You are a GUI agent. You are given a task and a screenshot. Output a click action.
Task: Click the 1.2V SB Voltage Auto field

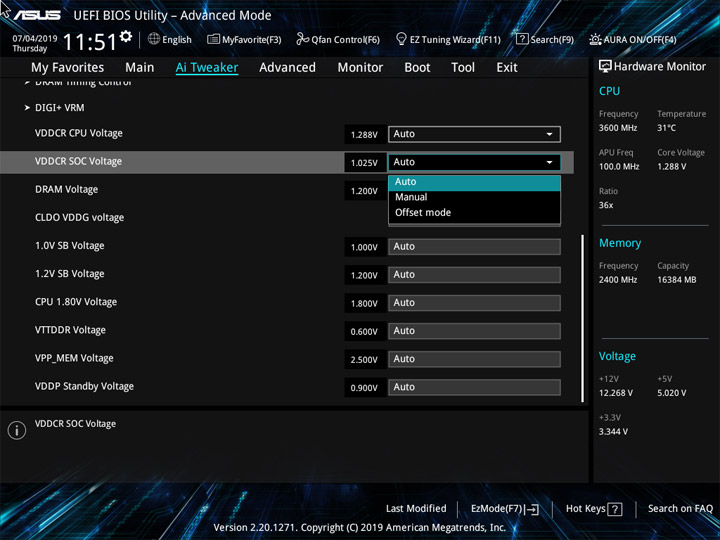474,275
